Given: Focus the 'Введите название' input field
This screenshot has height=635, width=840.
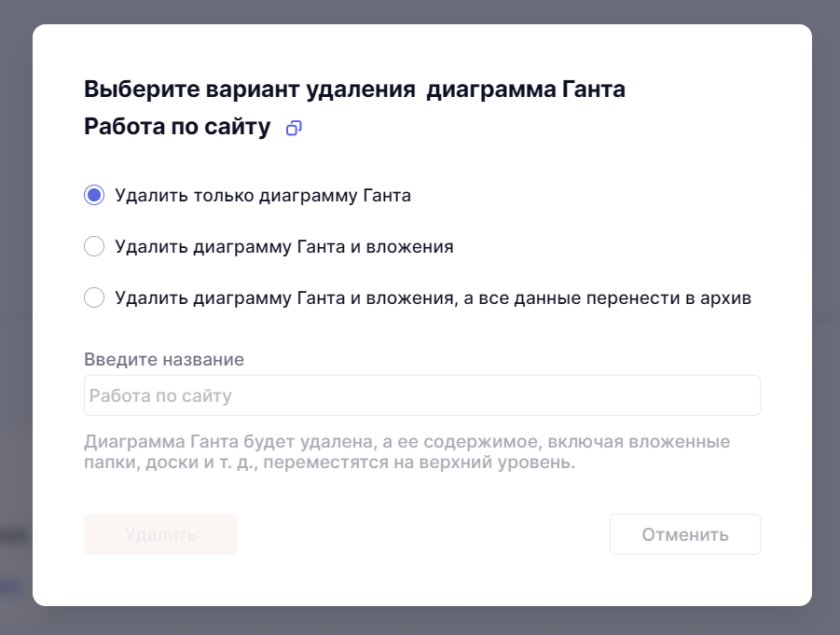Looking at the screenshot, I should 421,395.
